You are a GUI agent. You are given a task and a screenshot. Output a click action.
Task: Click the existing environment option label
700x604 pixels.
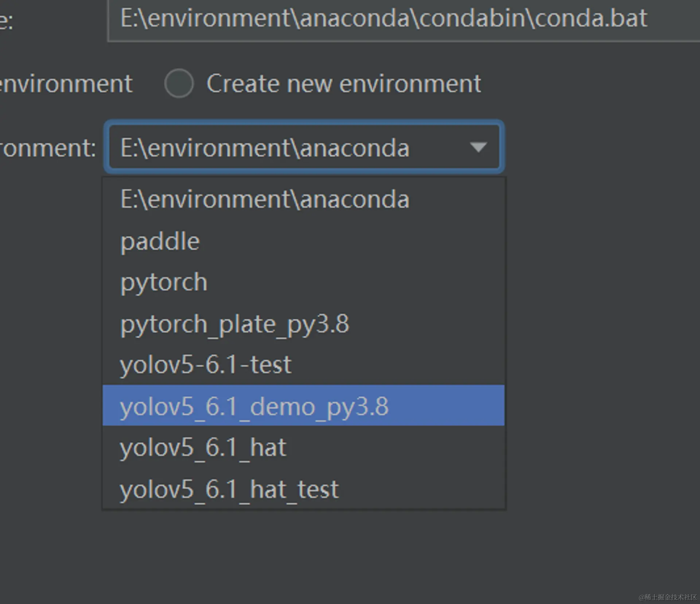pyautogui.click(x=66, y=83)
